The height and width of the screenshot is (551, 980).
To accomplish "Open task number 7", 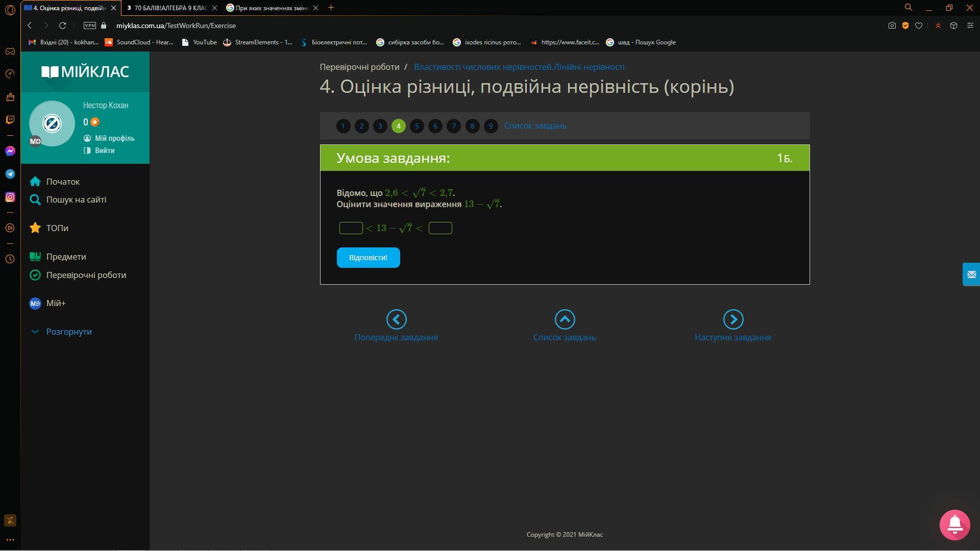I will point(453,126).
